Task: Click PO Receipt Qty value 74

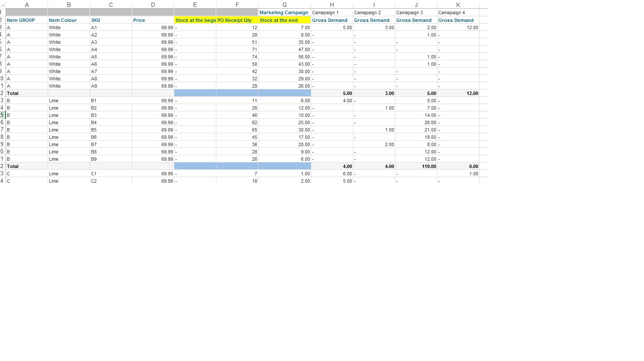Action: 237,57
